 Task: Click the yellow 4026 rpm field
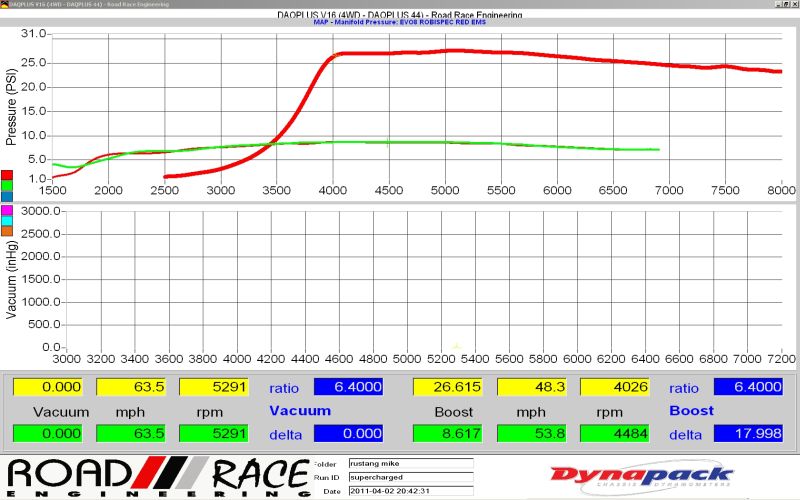click(x=615, y=387)
